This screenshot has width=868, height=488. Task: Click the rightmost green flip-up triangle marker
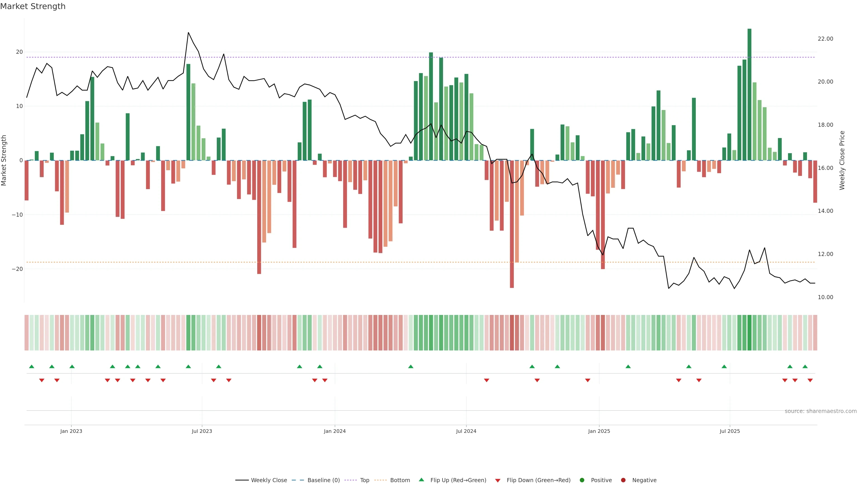805,366
